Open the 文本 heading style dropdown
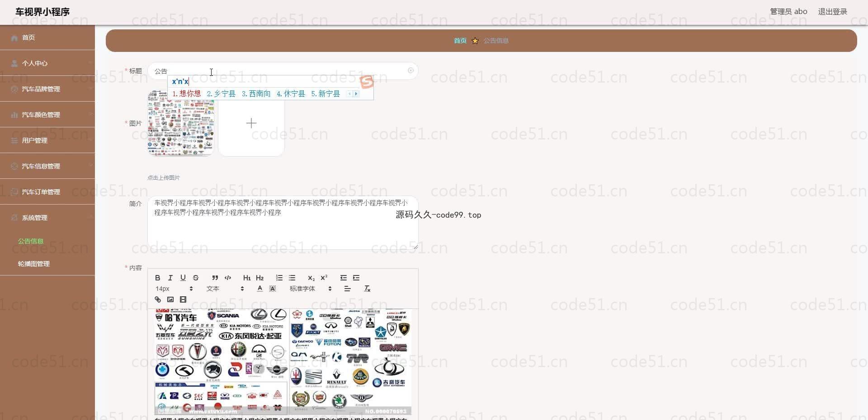 (225, 289)
